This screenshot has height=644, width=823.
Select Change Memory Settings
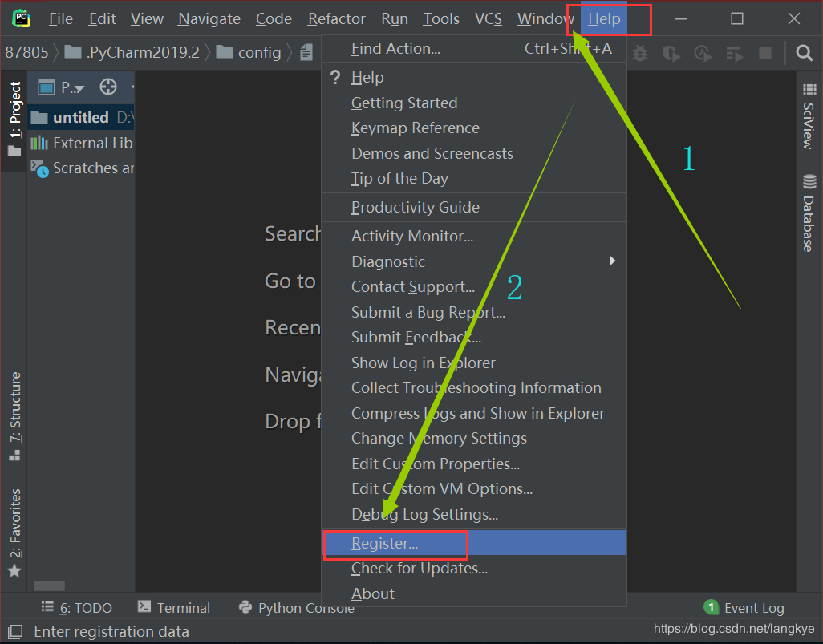click(474, 438)
